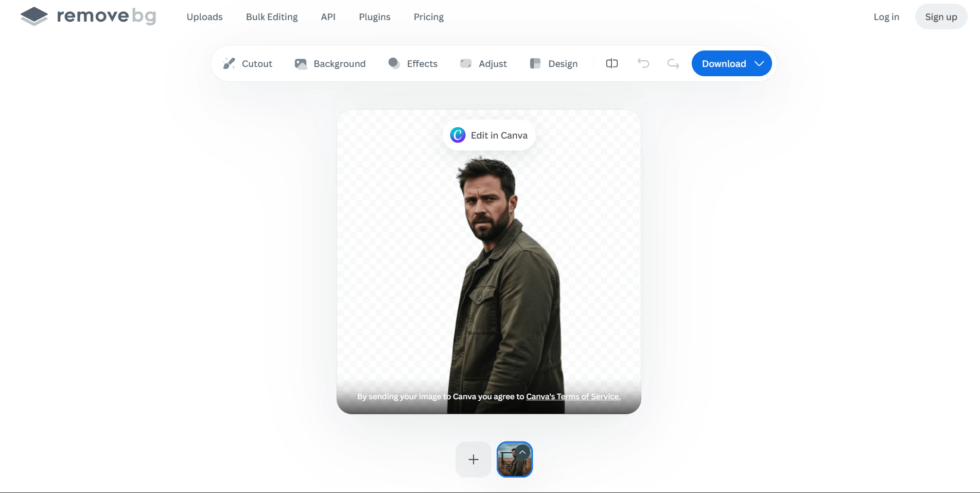
Task: Click the remove.bg logo icon
Action: [34, 16]
